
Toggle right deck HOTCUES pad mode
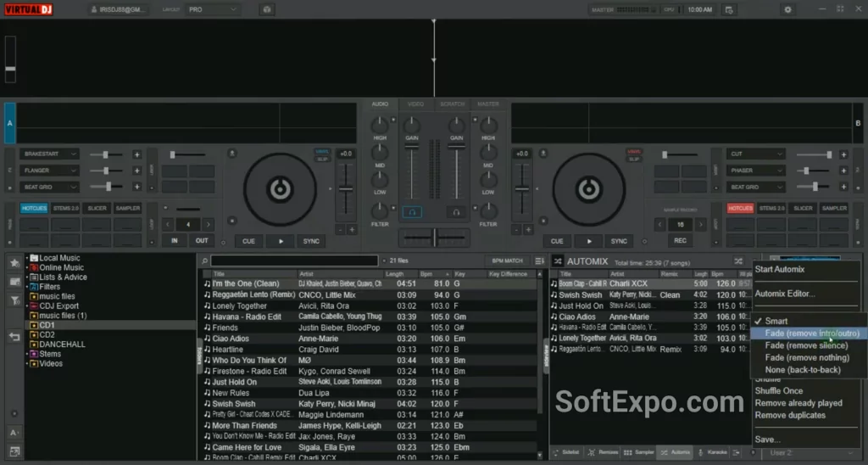[x=740, y=209]
